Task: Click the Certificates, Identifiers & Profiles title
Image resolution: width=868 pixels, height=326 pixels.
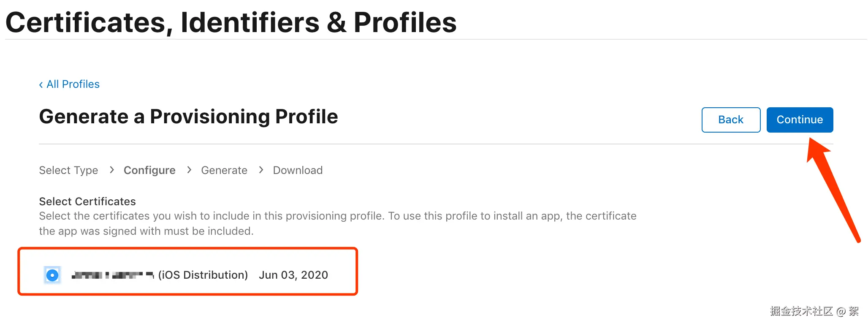Action: coord(231,22)
